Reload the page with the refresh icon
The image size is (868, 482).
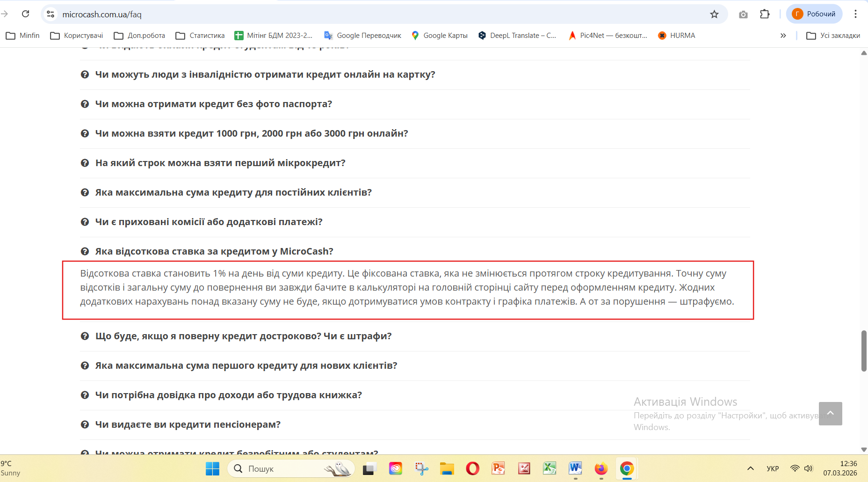point(26,14)
